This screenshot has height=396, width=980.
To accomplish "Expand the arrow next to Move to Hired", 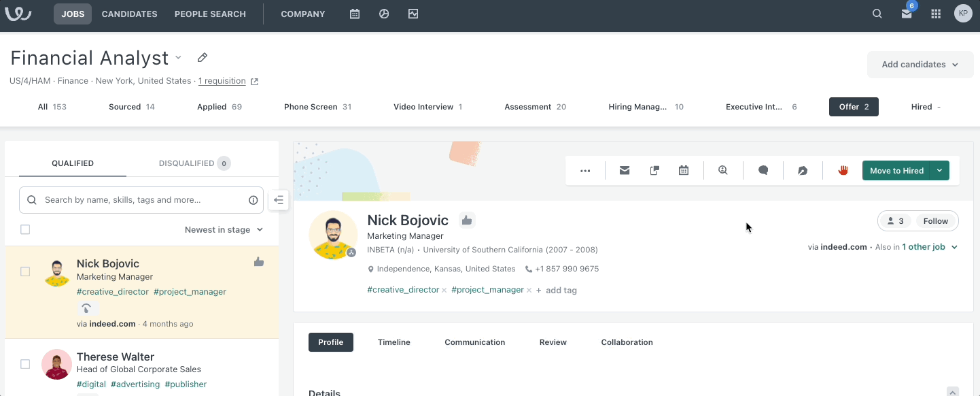I will coord(939,171).
